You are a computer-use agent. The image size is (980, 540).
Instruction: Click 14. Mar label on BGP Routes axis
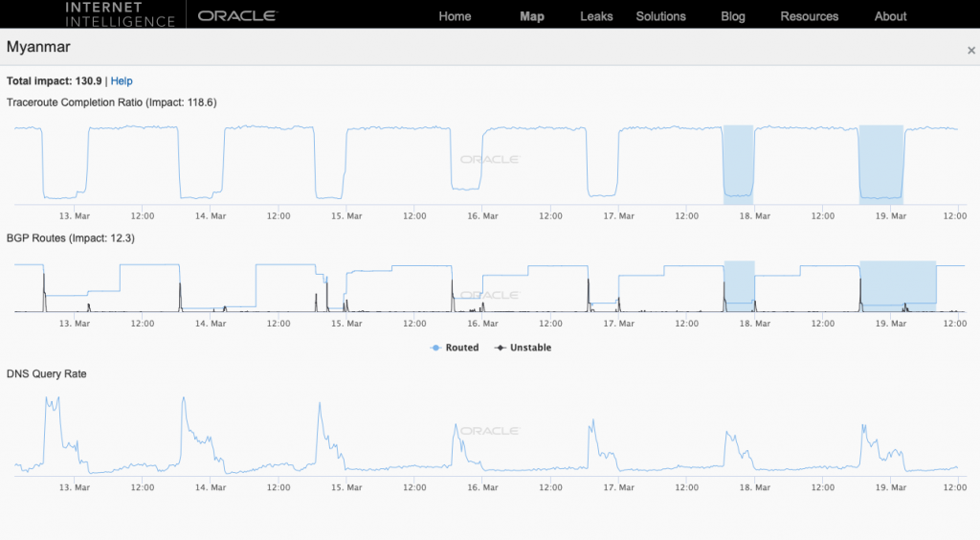coord(211,323)
